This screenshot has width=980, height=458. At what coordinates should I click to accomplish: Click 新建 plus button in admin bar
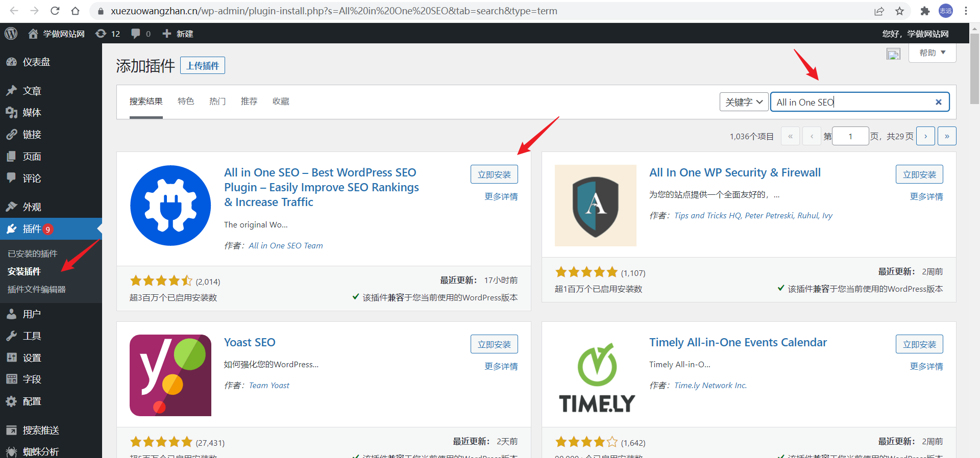coord(178,34)
